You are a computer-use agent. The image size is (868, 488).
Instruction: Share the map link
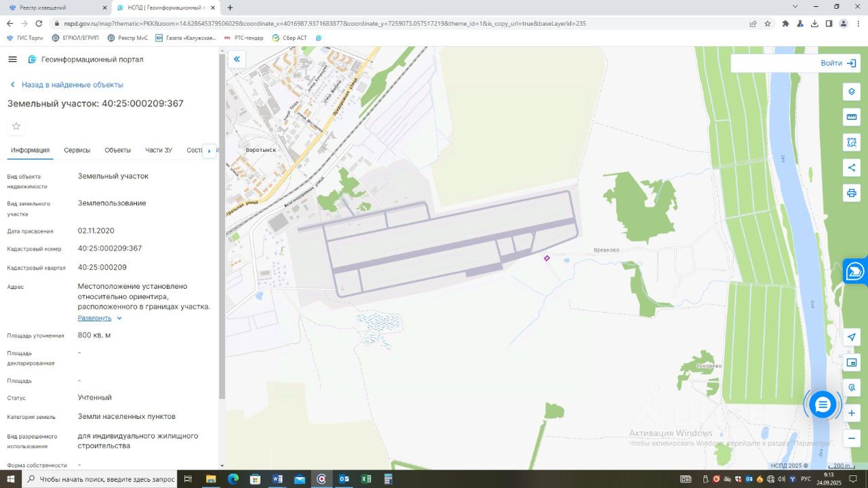[x=852, y=167]
